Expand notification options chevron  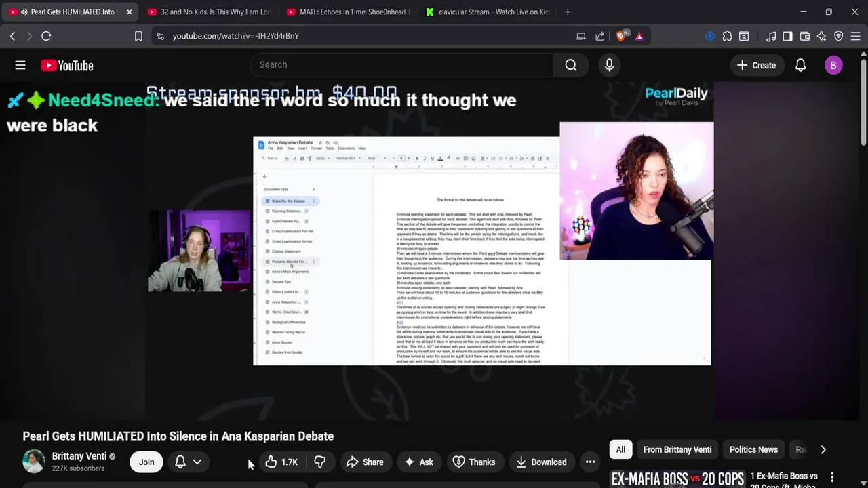point(197,462)
